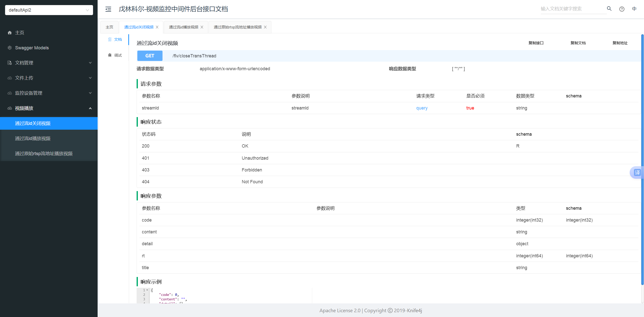644x317 pixels.
Task: Fold the response example JSON at line 1
Action: pyautogui.click(x=147, y=290)
